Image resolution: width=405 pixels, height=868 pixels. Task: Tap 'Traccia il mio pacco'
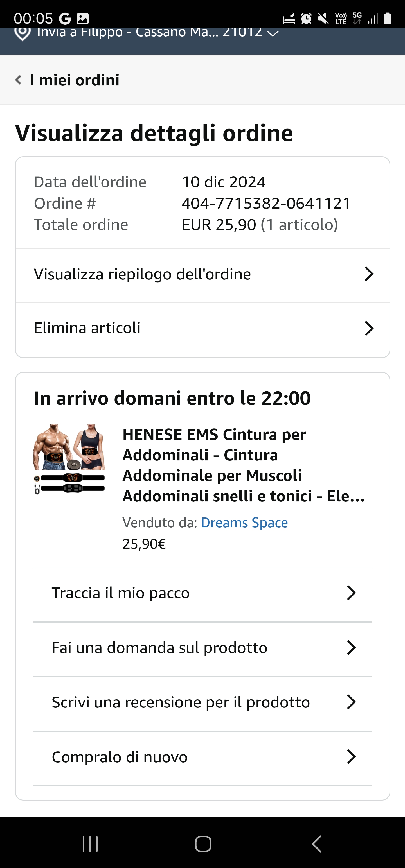pos(121,593)
